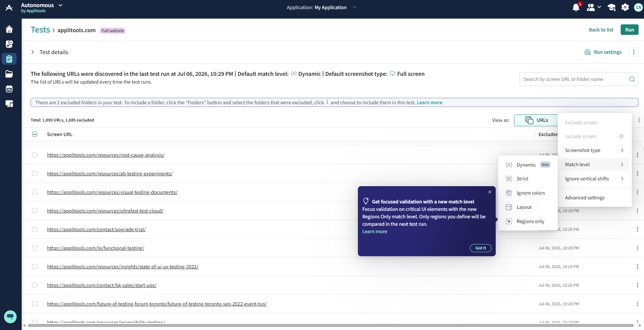Open row menu for ultrafast-test-cloud URL
644x330 pixels.
(637, 211)
